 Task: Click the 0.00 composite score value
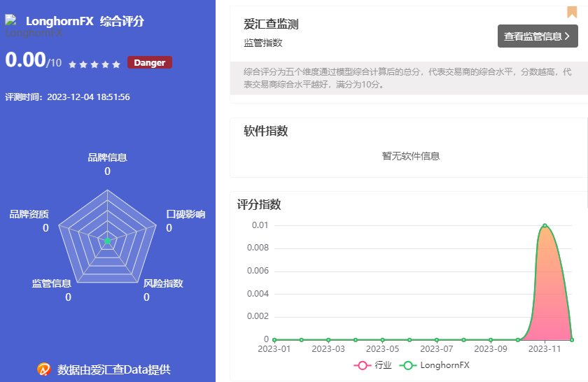point(25,59)
